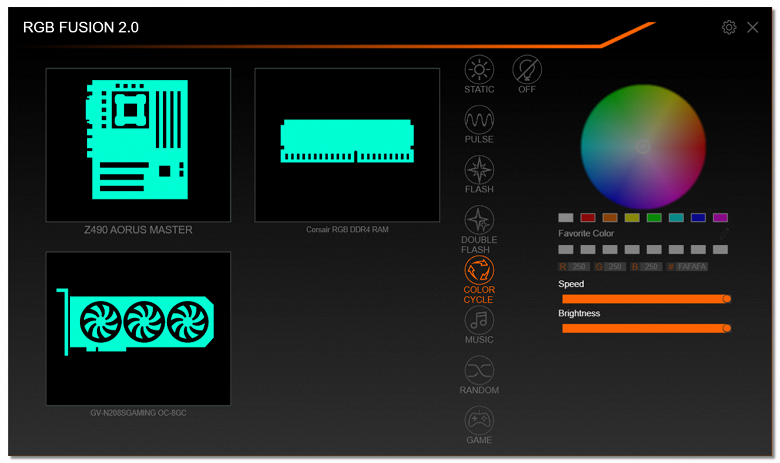Click the G value field

click(615, 267)
